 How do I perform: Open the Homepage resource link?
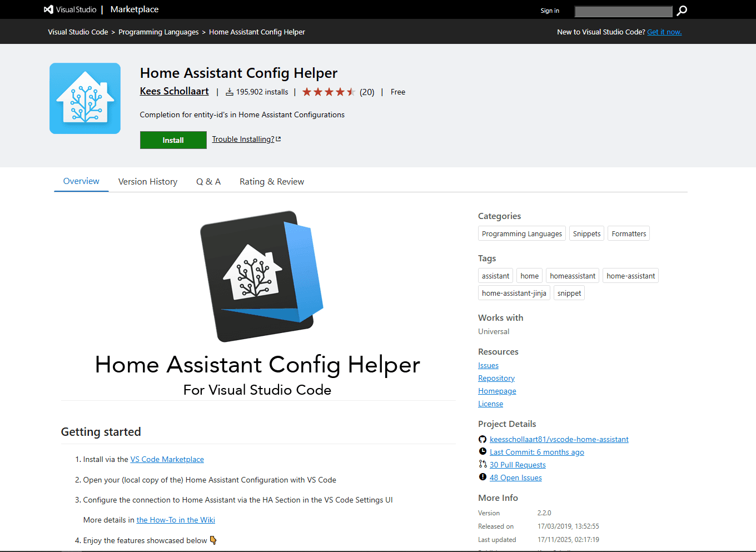(x=497, y=391)
